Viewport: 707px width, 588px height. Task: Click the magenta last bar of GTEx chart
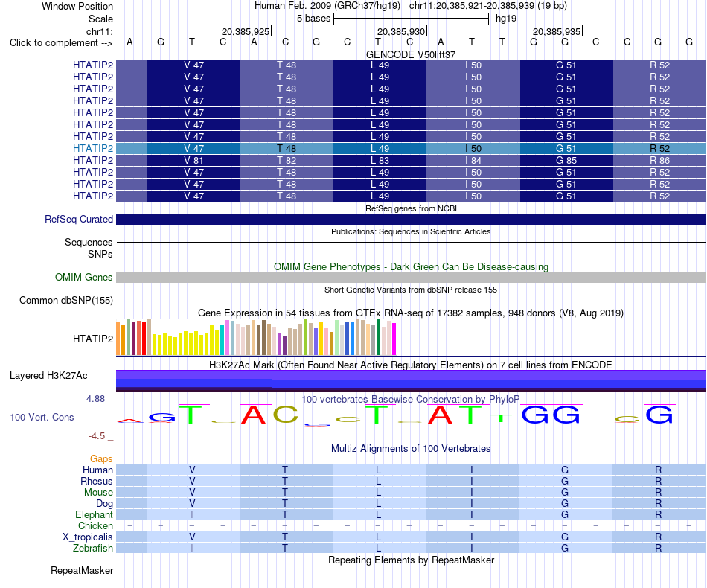pos(394,339)
